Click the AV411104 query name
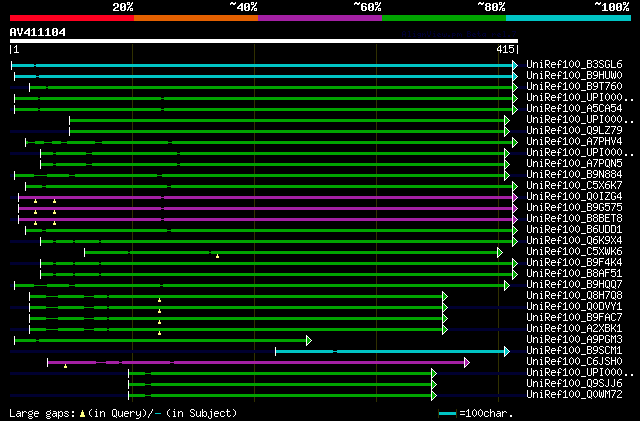 pos(38,32)
